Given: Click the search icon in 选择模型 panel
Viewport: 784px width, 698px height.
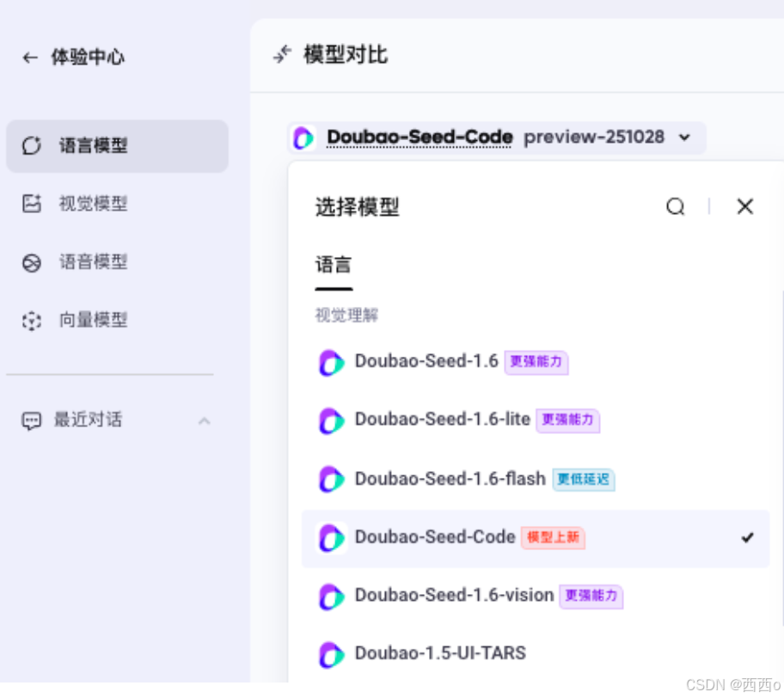Looking at the screenshot, I should [x=675, y=206].
